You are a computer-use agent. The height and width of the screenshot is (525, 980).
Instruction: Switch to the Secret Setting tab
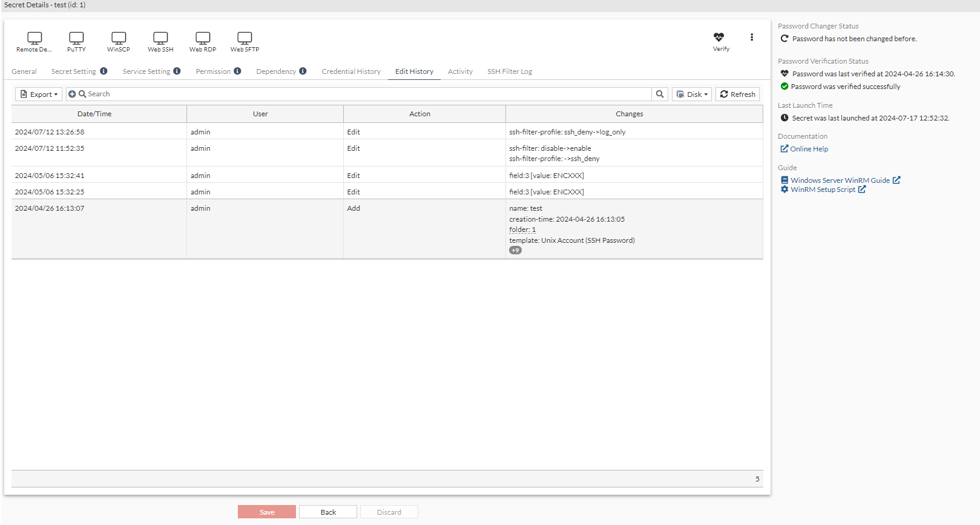[x=73, y=71]
